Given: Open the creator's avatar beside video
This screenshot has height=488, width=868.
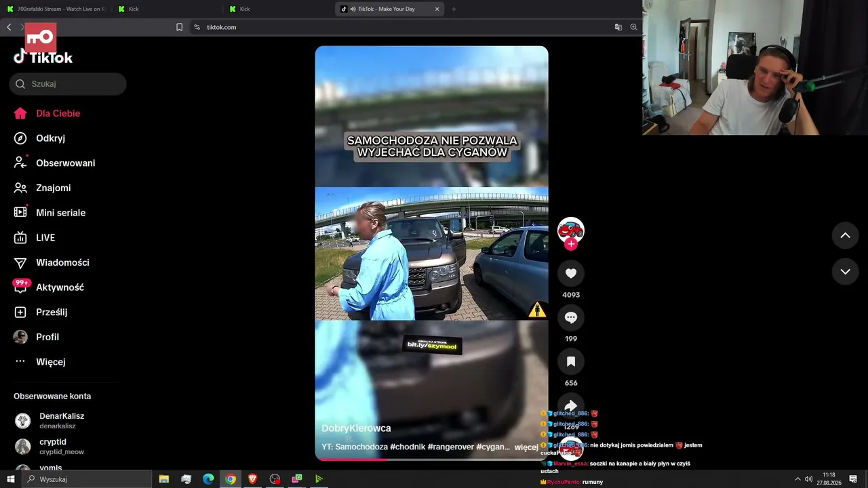Looking at the screenshot, I should click(571, 230).
